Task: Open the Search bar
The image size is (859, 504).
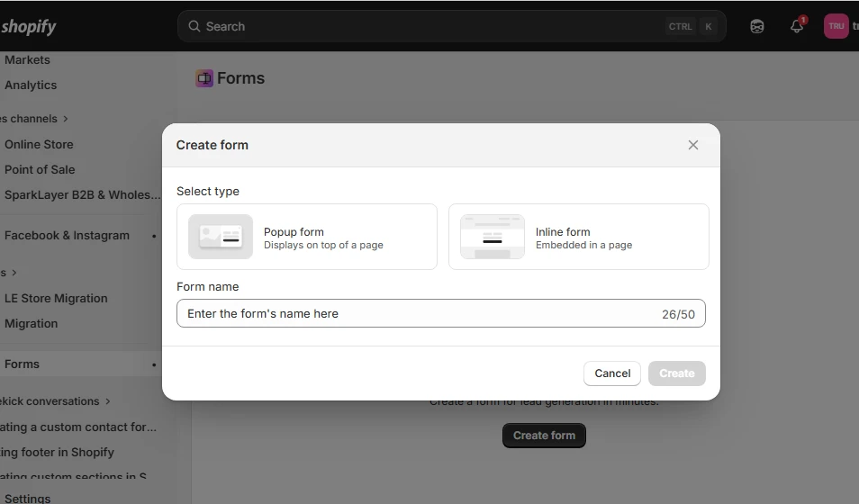Action: [x=451, y=26]
